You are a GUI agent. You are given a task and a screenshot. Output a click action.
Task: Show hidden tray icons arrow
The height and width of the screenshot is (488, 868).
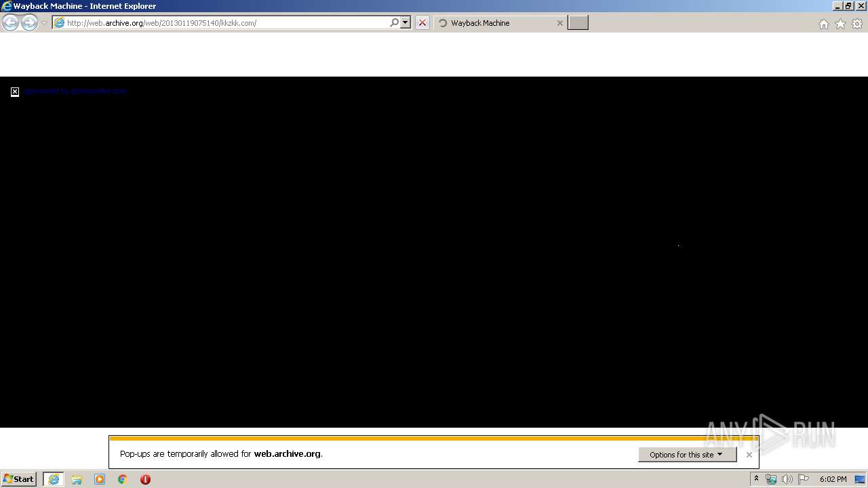pyautogui.click(x=756, y=479)
